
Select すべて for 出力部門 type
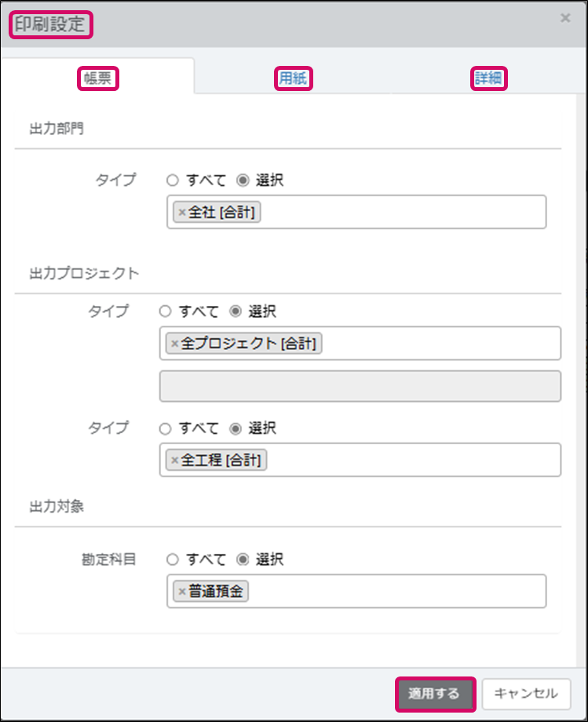173,180
